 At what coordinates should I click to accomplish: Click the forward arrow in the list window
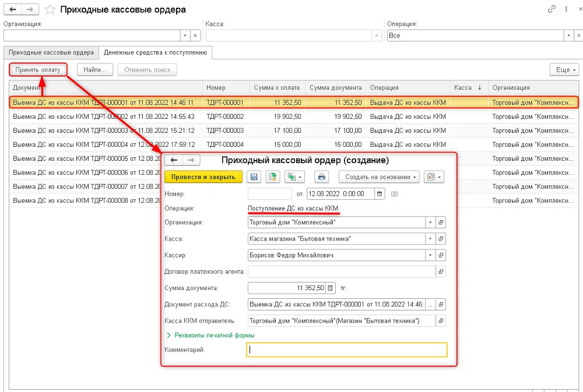(x=30, y=9)
